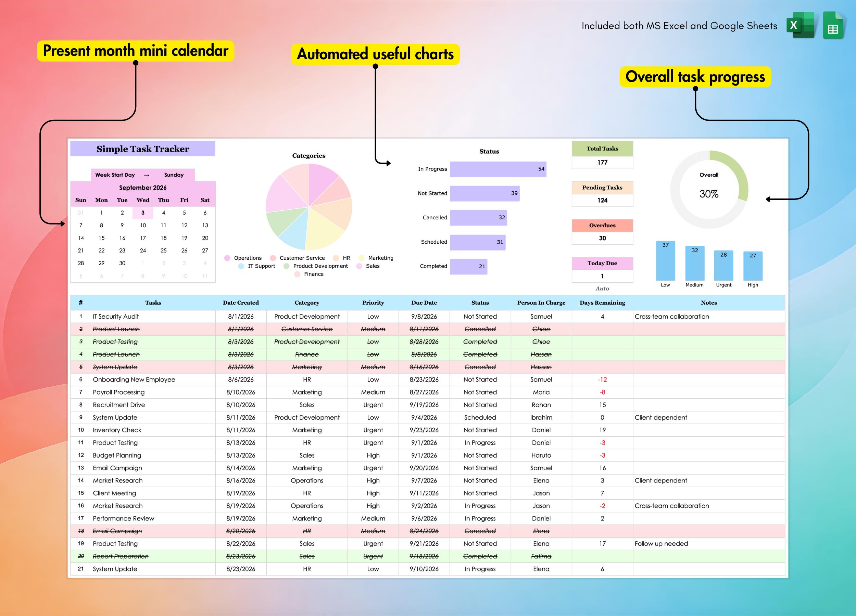Click the -12 days remaining cell
Image resolution: width=856 pixels, height=616 pixels.
pyautogui.click(x=602, y=380)
